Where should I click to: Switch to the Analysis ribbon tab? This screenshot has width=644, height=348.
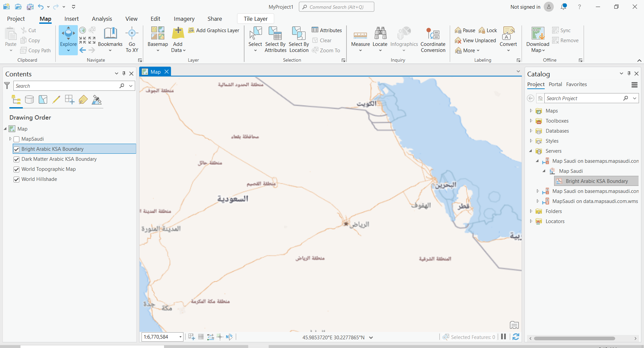[102, 19]
